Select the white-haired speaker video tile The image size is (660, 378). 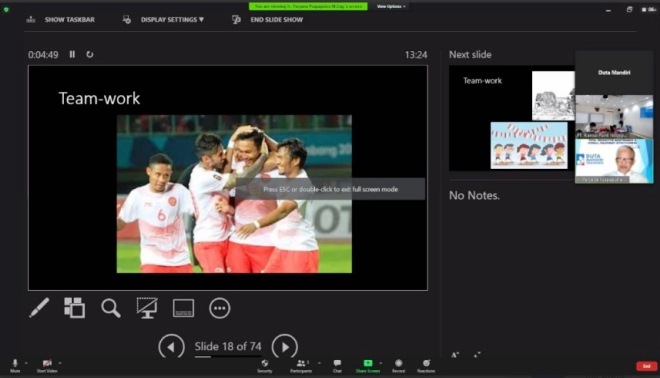[x=614, y=161]
